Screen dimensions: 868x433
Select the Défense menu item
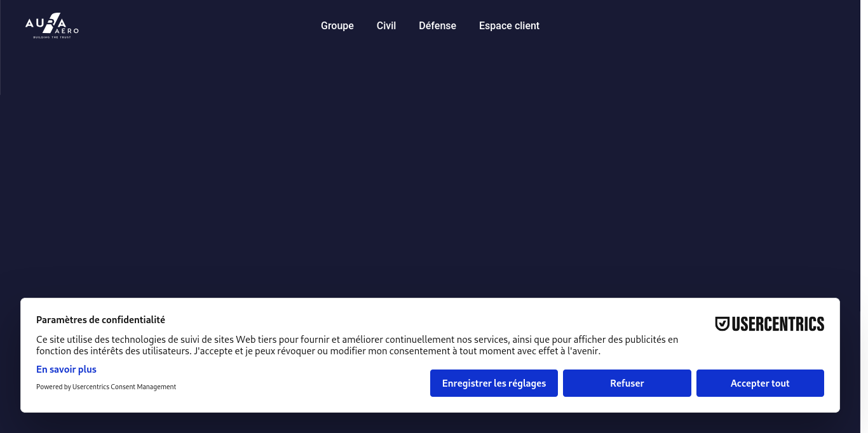tap(437, 26)
